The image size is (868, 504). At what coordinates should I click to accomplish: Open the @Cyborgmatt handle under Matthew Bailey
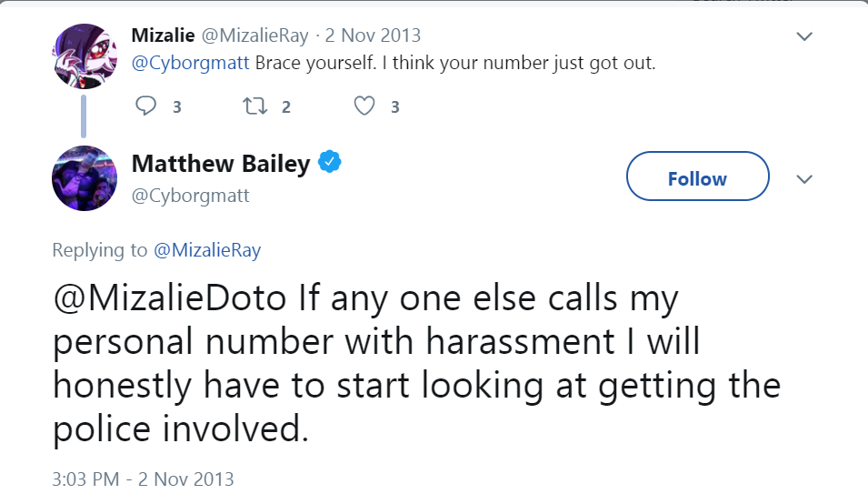click(190, 195)
